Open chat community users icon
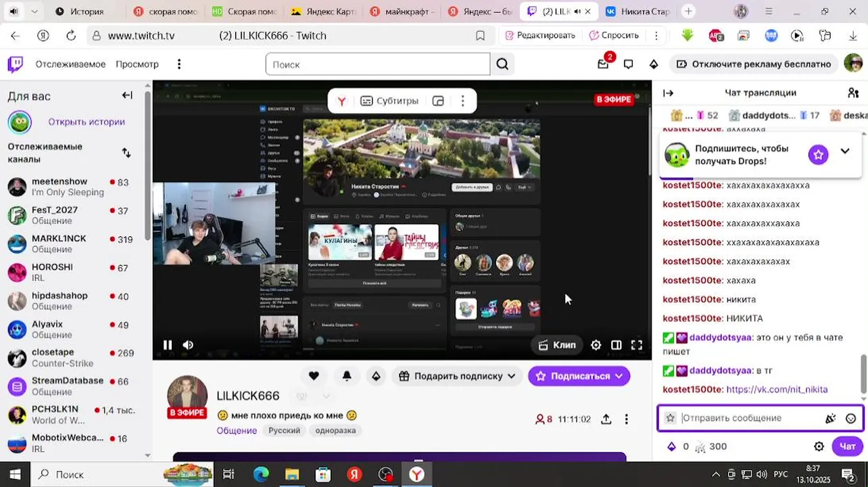This screenshot has height=487, width=868. (853, 93)
